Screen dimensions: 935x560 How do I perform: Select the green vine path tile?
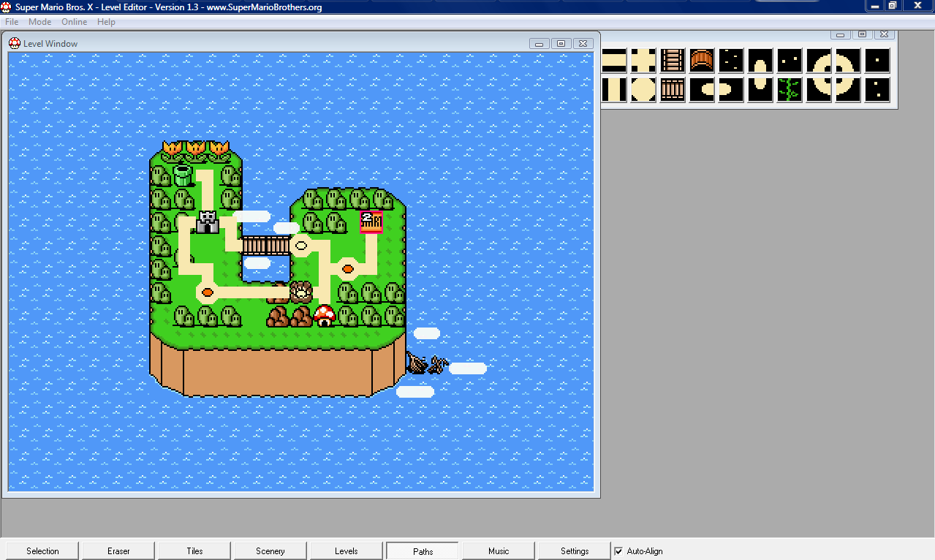[790, 89]
